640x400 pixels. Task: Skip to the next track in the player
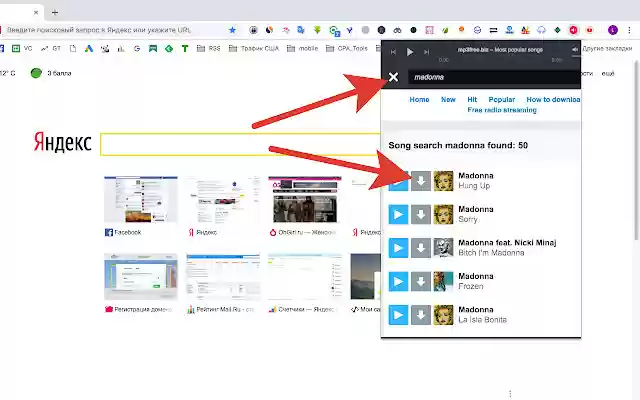pyautogui.click(x=426, y=52)
